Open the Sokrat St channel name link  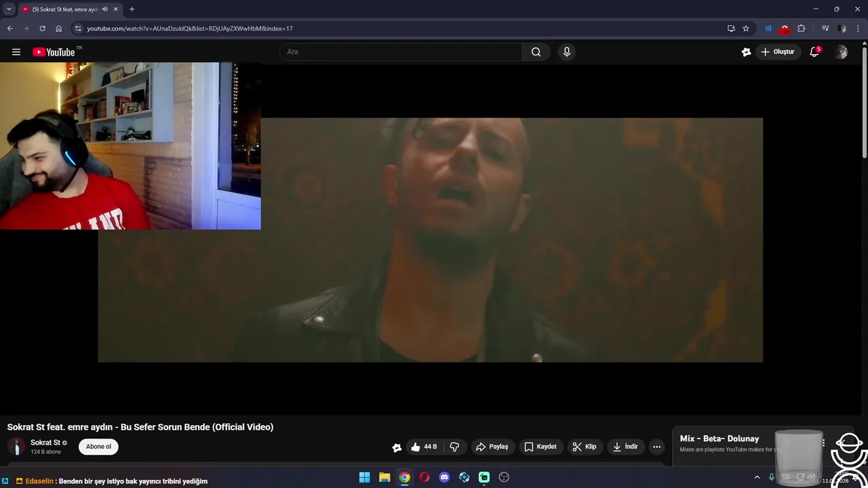pos(45,443)
